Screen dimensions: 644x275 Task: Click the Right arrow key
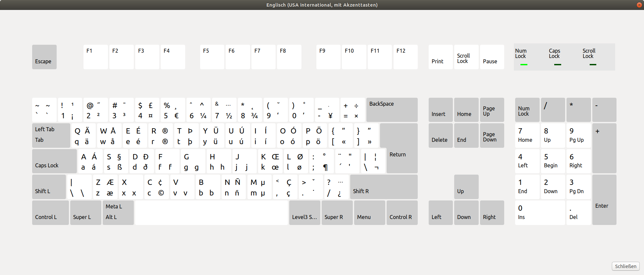(x=492, y=213)
